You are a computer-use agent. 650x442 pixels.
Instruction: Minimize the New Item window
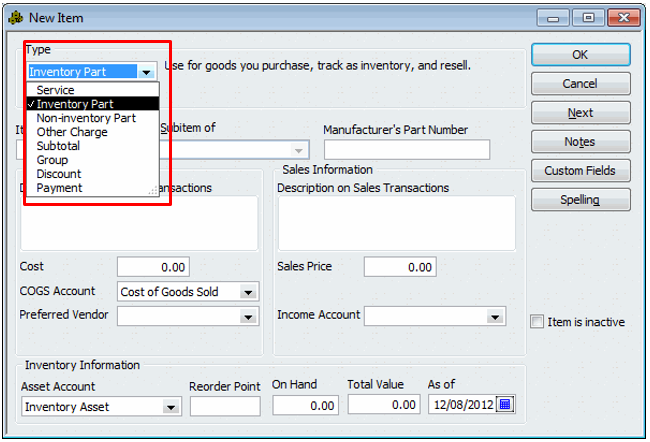(553, 18)
